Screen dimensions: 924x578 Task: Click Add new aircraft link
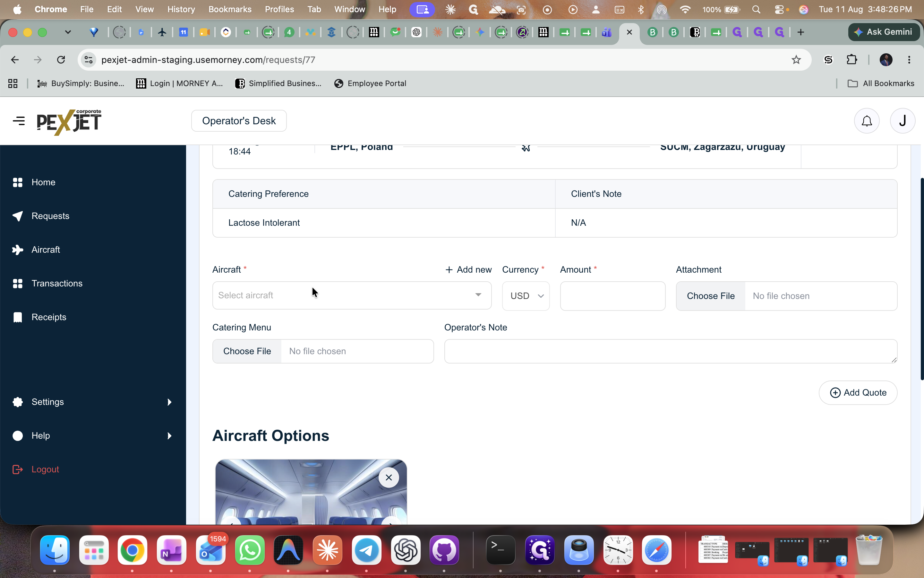(x=468, y=269)
